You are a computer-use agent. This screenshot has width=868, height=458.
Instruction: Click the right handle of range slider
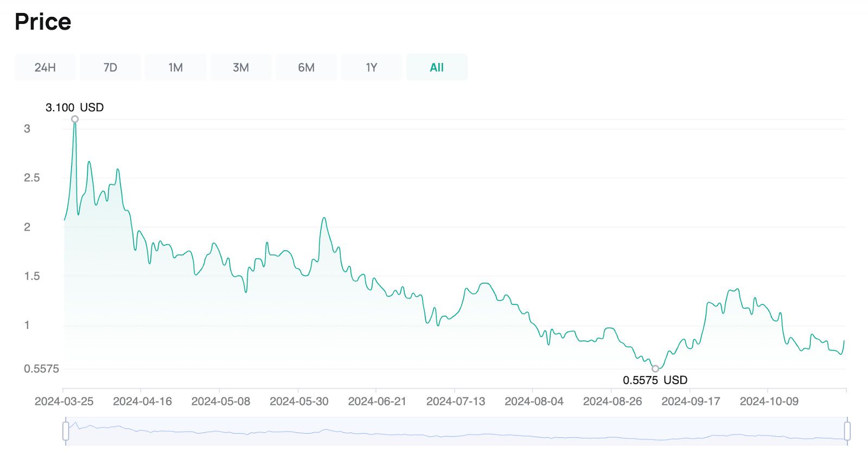pyautogui.click(x=847, y=431)
